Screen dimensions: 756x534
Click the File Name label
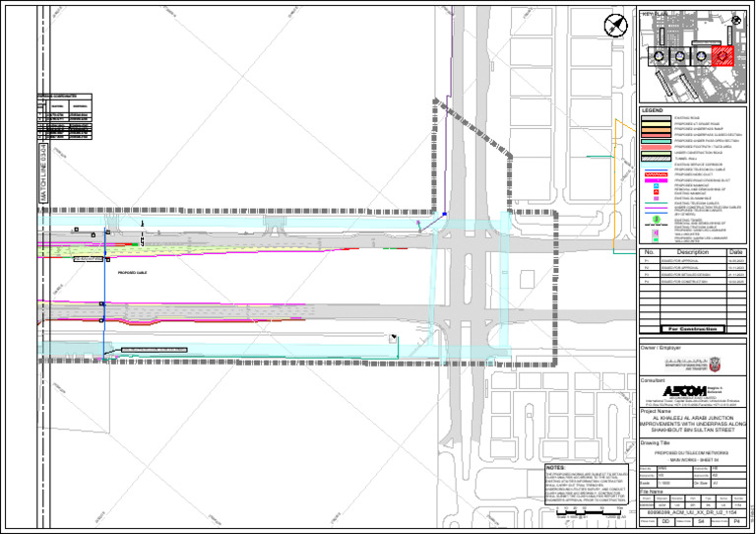(x=651, y=492)
